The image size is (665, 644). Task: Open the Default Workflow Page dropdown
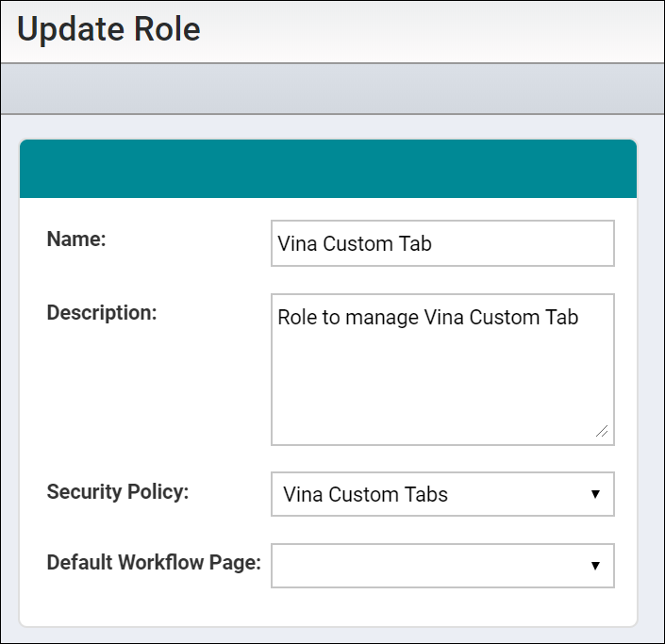click(442, 566)
